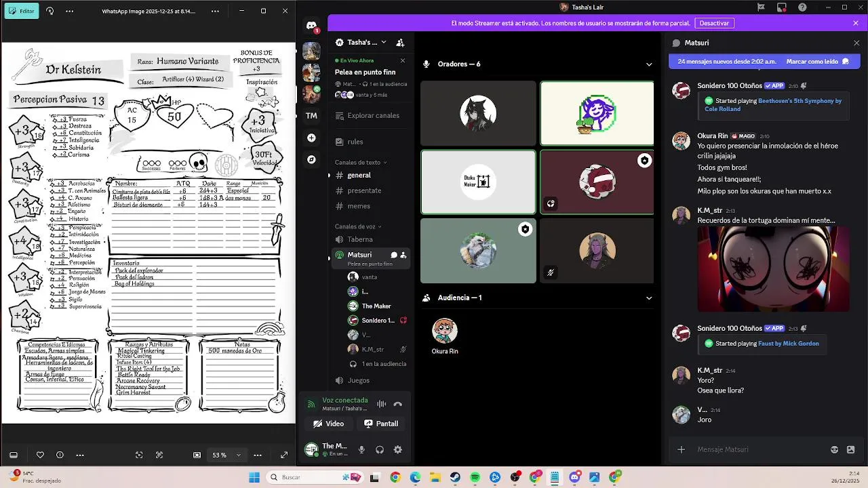
Task: Deafen audio with headphones icon
Action: coord(380,449)
